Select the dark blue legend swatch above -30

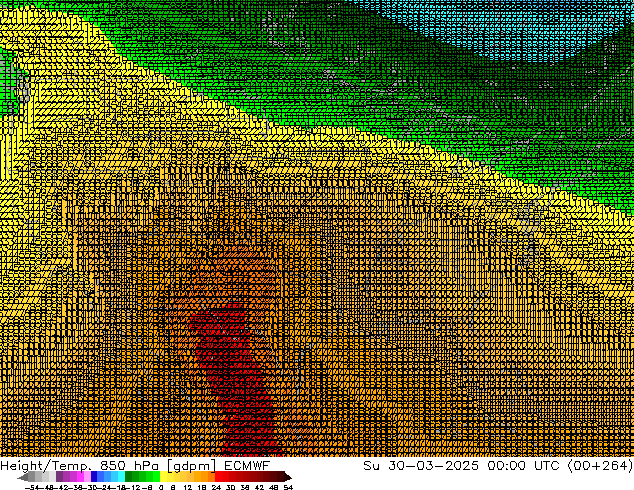94,477
